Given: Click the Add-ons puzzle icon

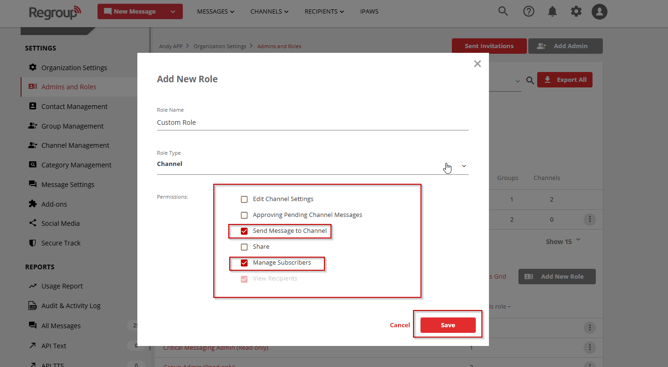Looking at the screenshot, I should pos(32,204).
